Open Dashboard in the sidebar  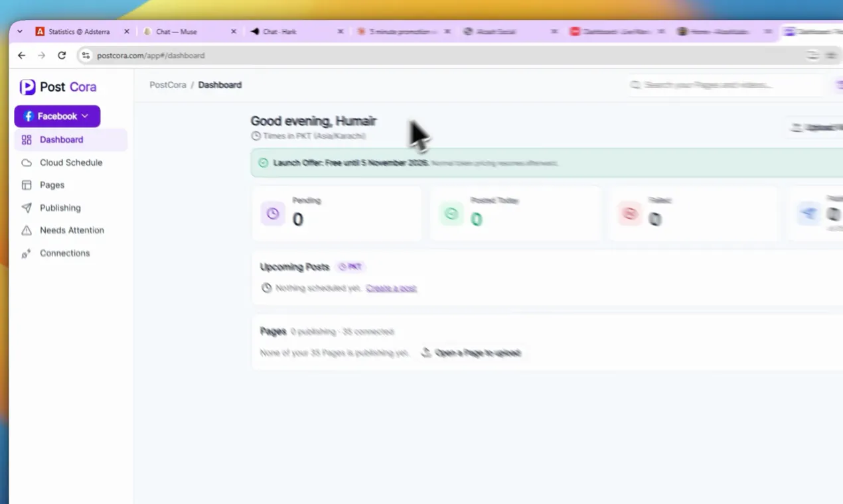(x=70, y=140)
